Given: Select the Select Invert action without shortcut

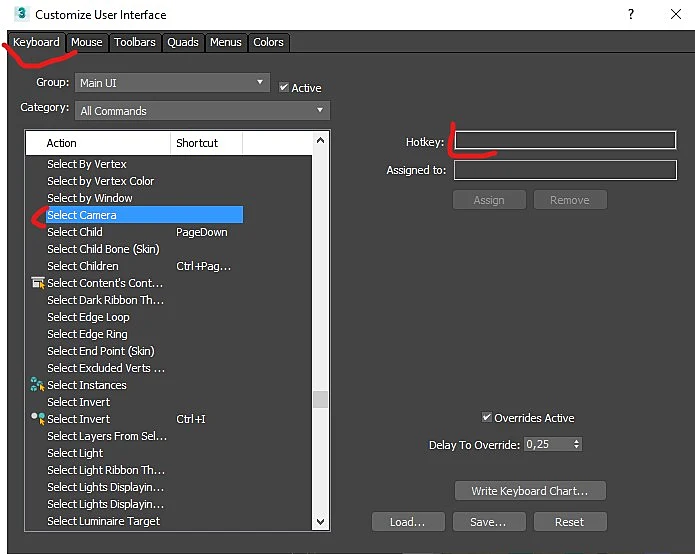Looking at the screenshot, I should click(78, 402).
